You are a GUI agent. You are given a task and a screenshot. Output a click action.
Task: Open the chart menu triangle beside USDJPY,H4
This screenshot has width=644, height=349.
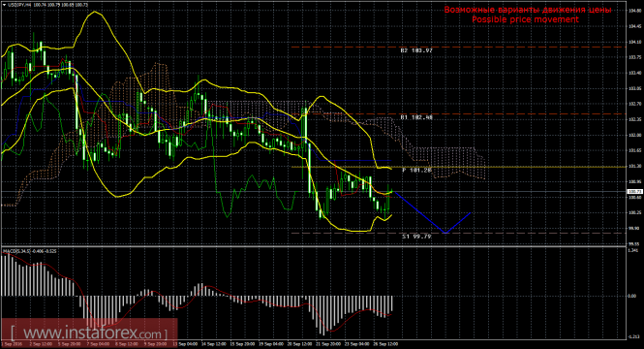4,5
